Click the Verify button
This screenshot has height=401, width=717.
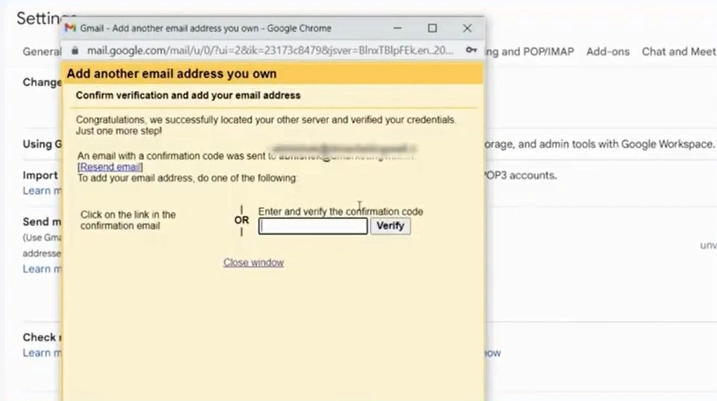pos(390,226)
